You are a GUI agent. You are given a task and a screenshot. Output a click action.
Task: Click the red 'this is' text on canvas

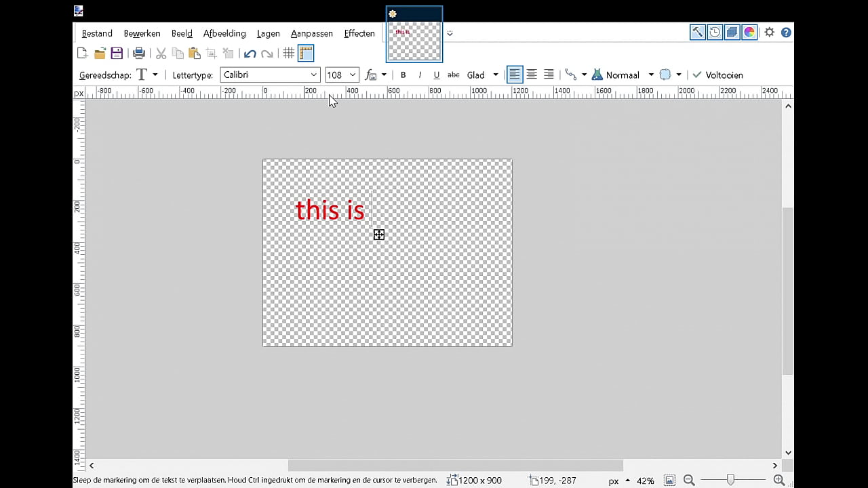[330, 209]
